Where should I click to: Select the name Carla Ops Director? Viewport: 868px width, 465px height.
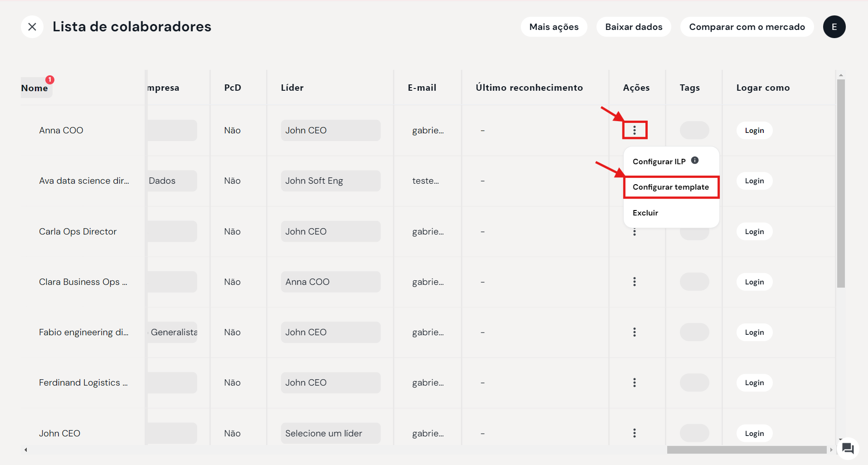click(78, 231)
